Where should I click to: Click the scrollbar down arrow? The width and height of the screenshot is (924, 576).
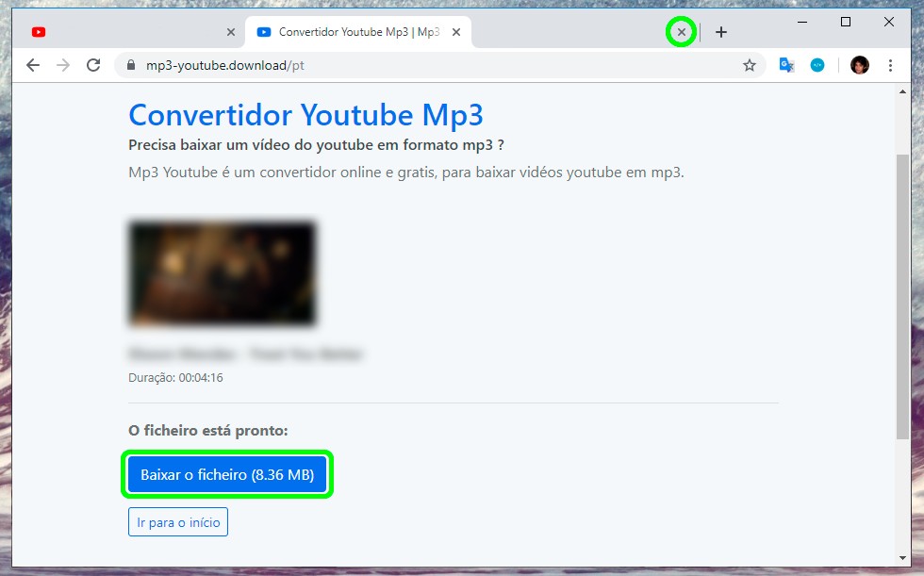click(902, 558)
